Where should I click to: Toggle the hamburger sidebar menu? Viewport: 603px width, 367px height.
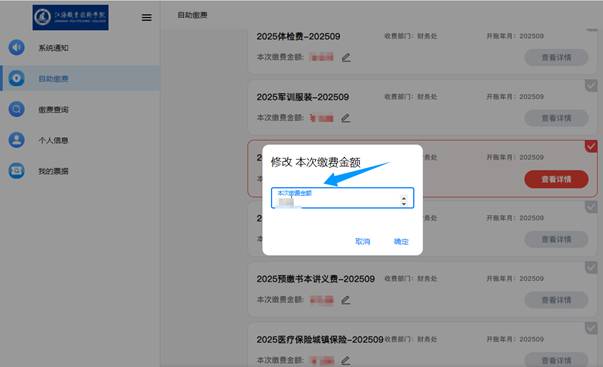click(x=147, y=18)
